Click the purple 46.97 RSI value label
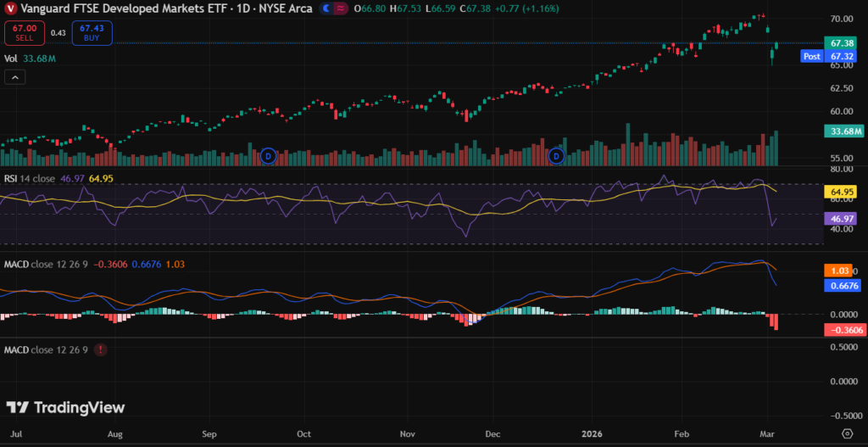Viewport: 868px width, 447px height. 841,218
